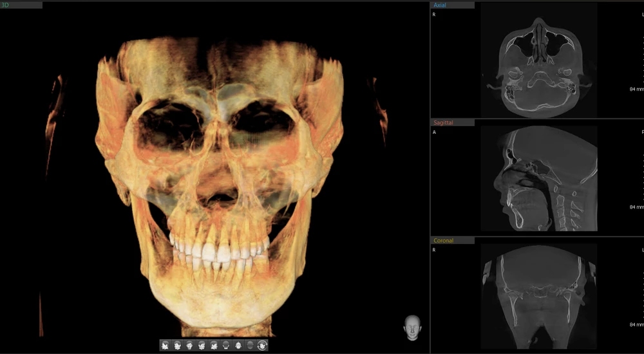Enable the auto-rotate head icon with circular arrows
This screenshot has height=354, width=644.
[262, 346]
